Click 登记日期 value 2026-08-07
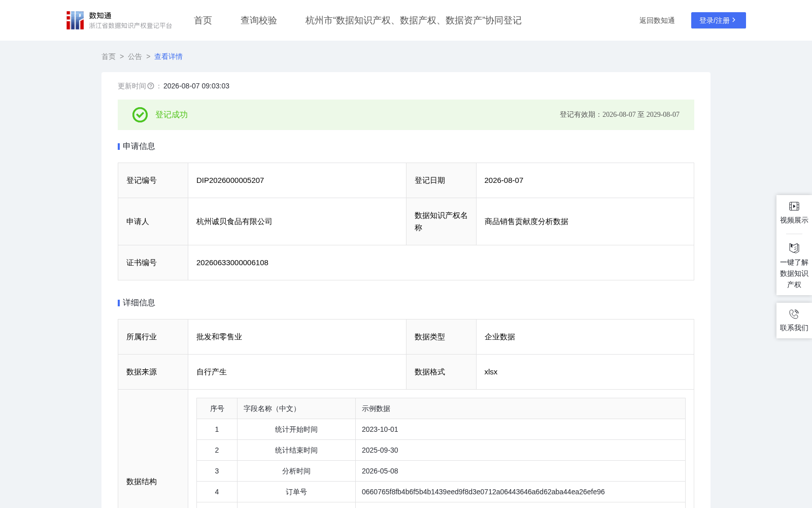Image resolution: width=812 pixels, height=508 pixels. pyautogui.click(x=504, y=180)
